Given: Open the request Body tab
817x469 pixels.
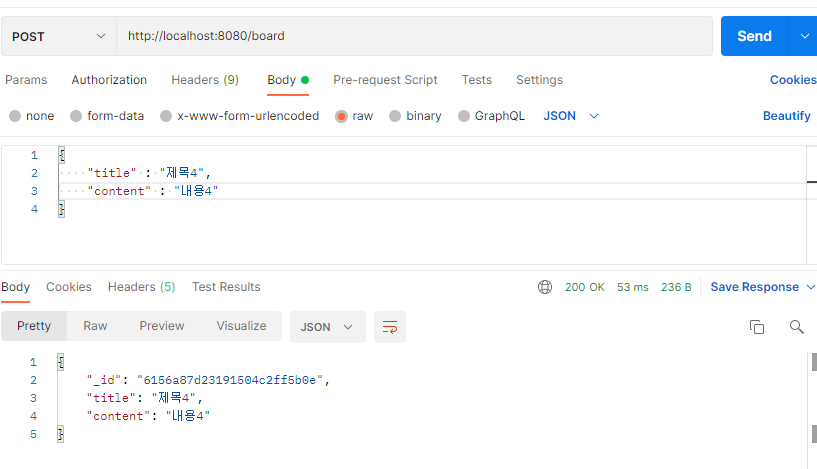Looking at the screenshot, I should coord(288,80).
